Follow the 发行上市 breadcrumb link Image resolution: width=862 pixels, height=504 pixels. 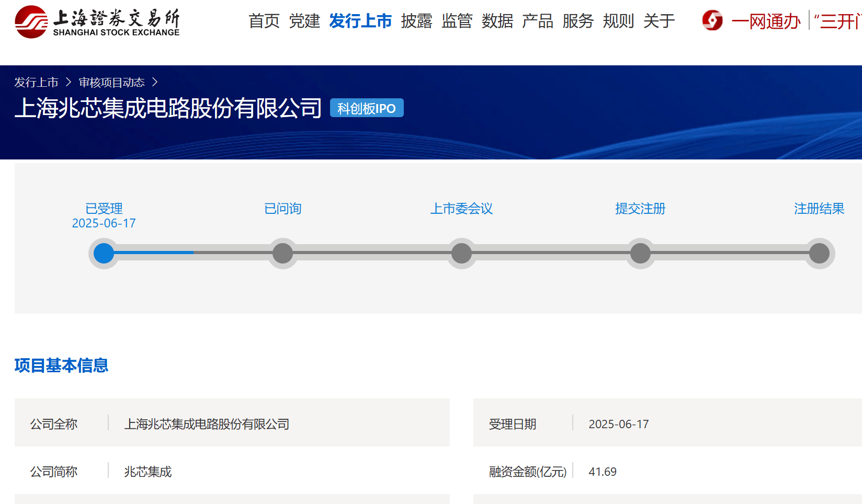pos(36,83)
